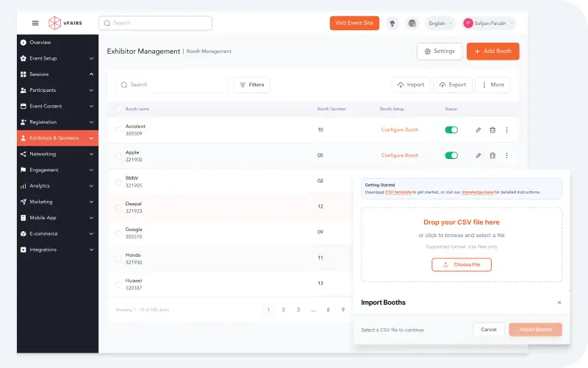The height and width of the screenshot is (368, 588).
Task: Check the Honda row checkbox
Action: coord(118,259)
